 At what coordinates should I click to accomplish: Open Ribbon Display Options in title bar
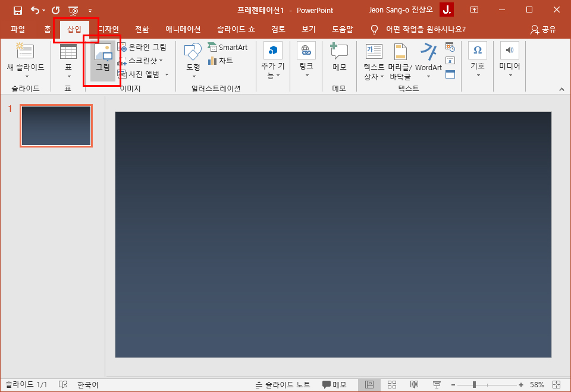(x=474, y=10)
